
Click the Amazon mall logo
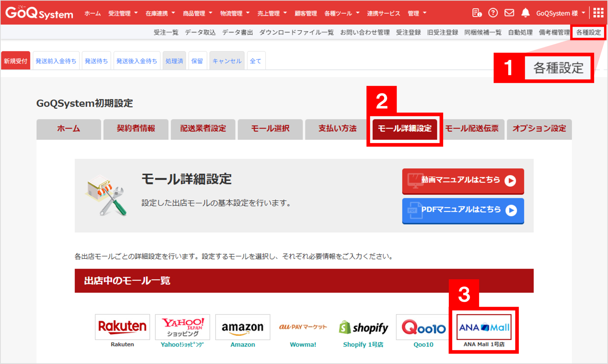pyautogui.click(x=243, y=327)
